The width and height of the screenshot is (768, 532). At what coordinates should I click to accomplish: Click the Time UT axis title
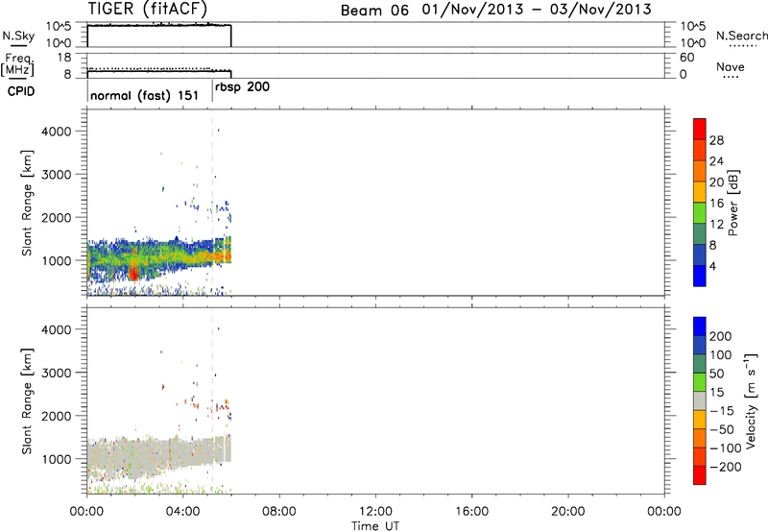pos(375,526)
